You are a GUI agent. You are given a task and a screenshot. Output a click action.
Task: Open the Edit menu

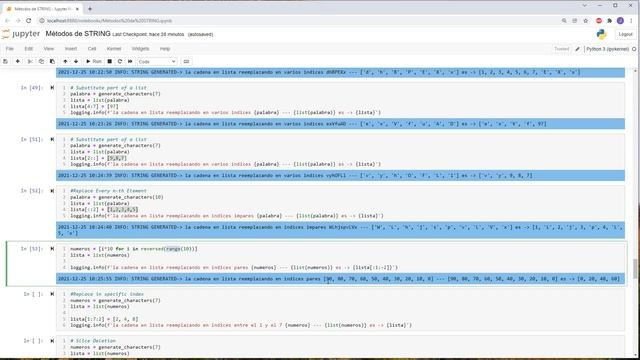pyautogui.click(x=28, y=49)
